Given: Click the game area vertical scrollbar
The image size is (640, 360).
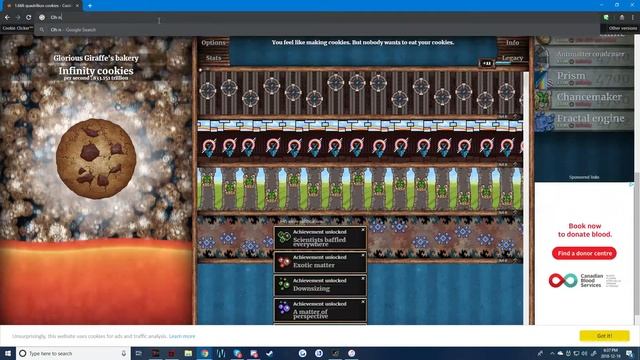Looking at the screenshot, I should [x=526, y=198].
